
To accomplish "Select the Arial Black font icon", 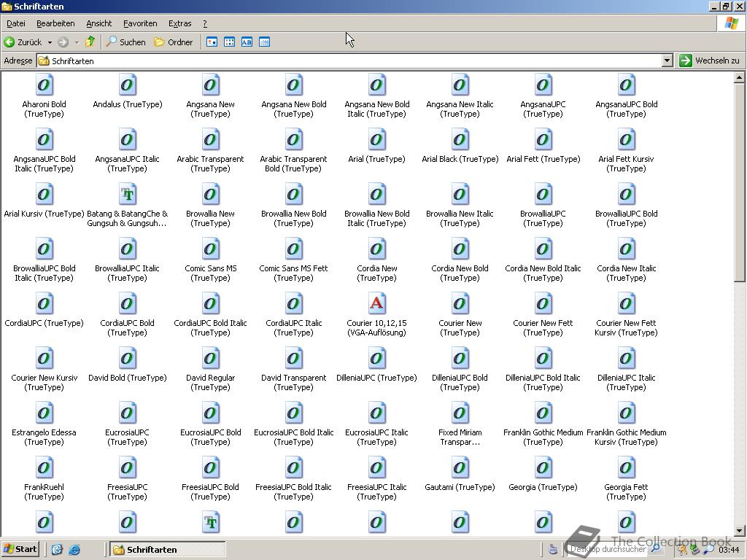I will [460, 141].
